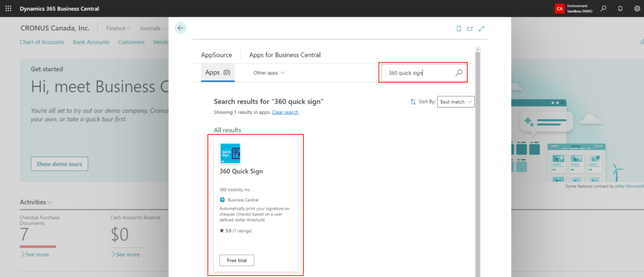The width and height of the screenshot is (644, 277).
Task: Open the Overdue Purchase Documents 7 tile
Action: click(24, 234)
